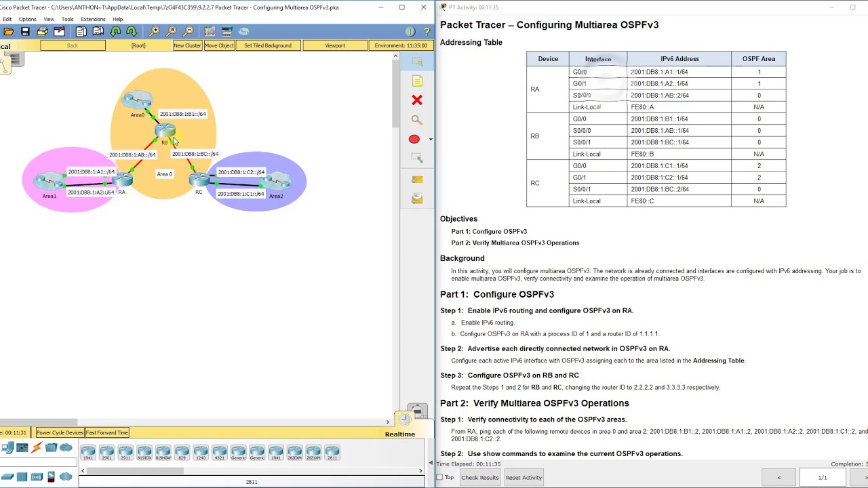
Task: Click the New Cluster button
Action: pyautogui.click(x=187, y=45)
